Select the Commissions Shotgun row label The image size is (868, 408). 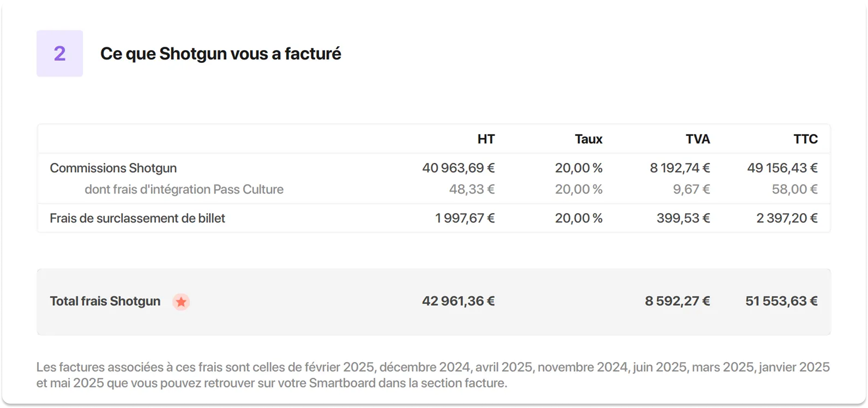(x=113, y=168)
